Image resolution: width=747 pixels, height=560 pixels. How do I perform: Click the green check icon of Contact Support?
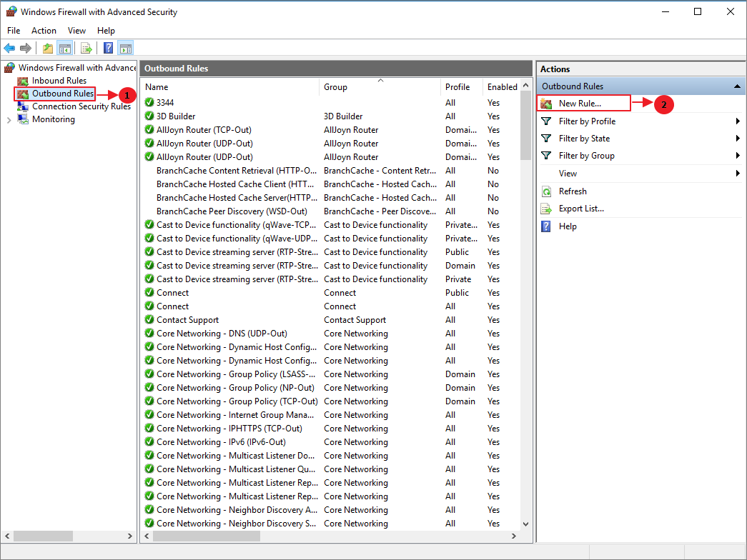149,320
